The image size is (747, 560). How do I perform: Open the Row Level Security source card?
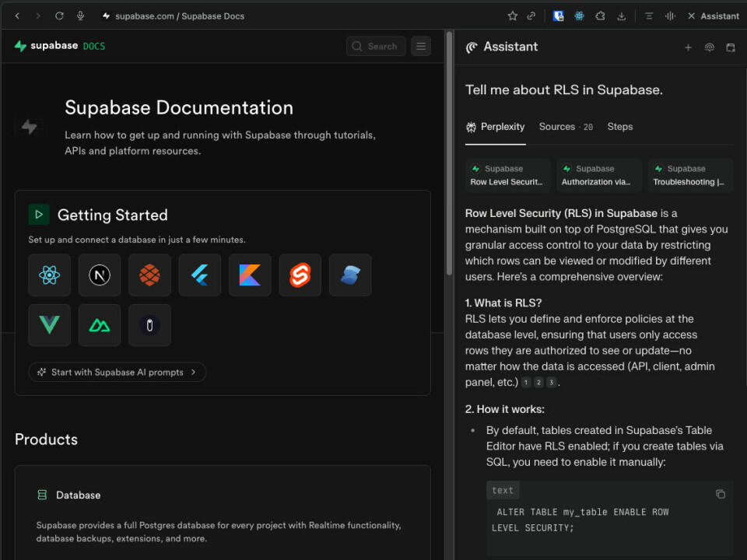coord(508,175)
